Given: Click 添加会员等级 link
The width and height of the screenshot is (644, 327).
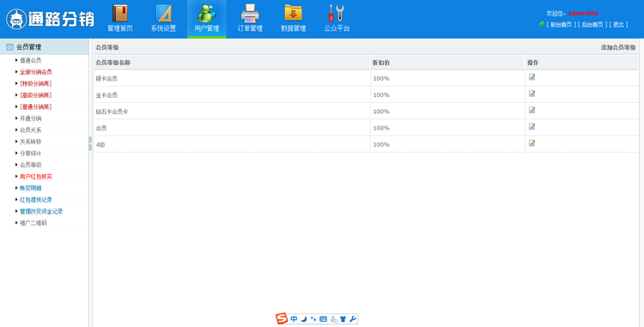Looking at the screenshot, I should [x=618, y=47].
